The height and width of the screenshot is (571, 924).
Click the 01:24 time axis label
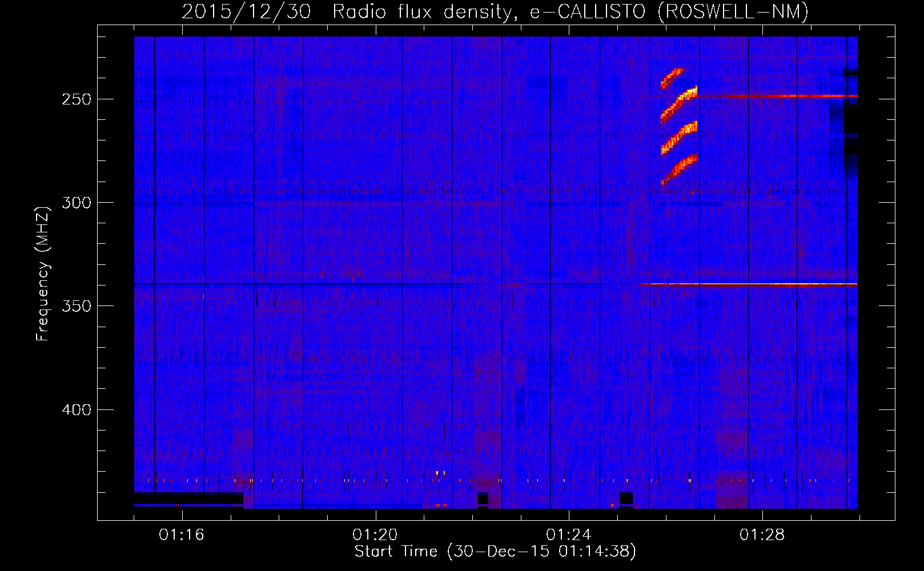tap(569, 535)
